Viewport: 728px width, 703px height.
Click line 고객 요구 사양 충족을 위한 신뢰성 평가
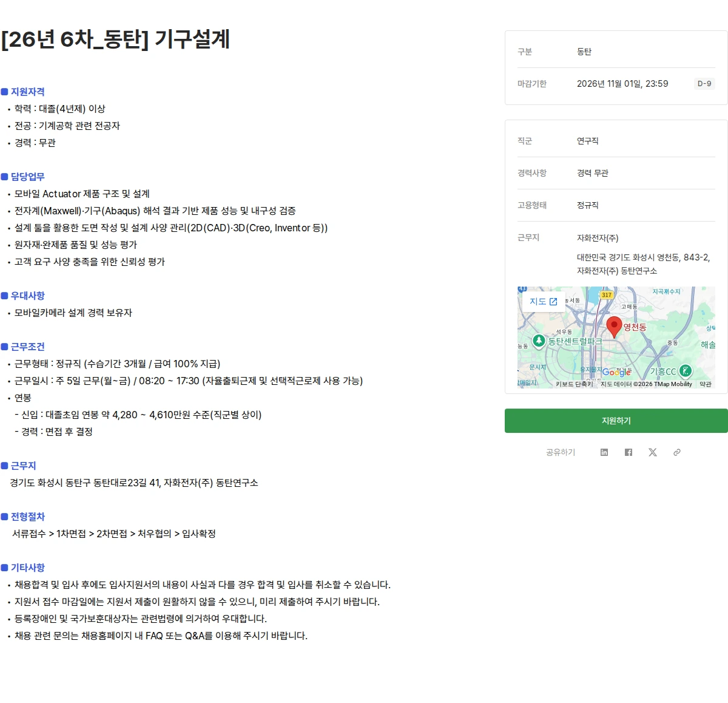point(90,262)
